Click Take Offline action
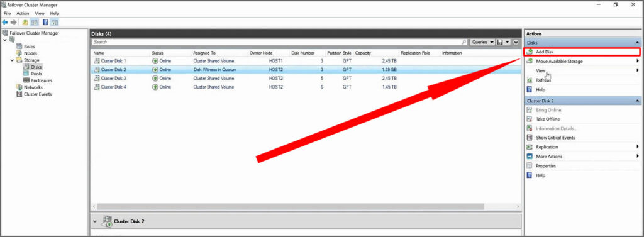Image resolution: width=644 pixels, height=237 pixels. coord(582,119)
